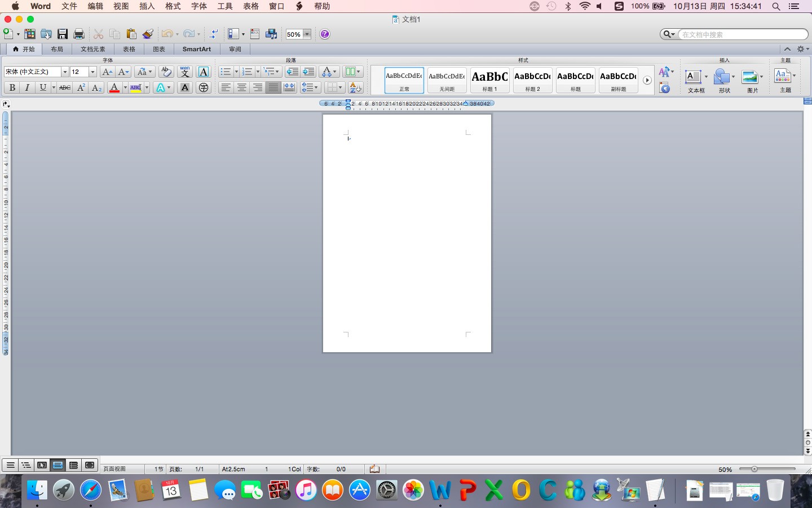This screenshot has height=508, width=812.
Task: Align text right
Action: pyautogui.click(x=258, y=87)
